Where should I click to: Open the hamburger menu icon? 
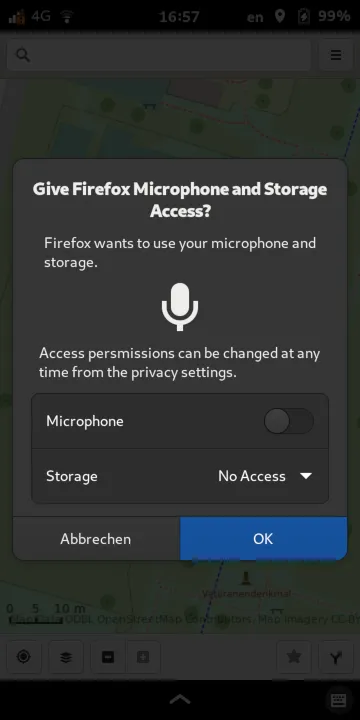tap(336, 55)
